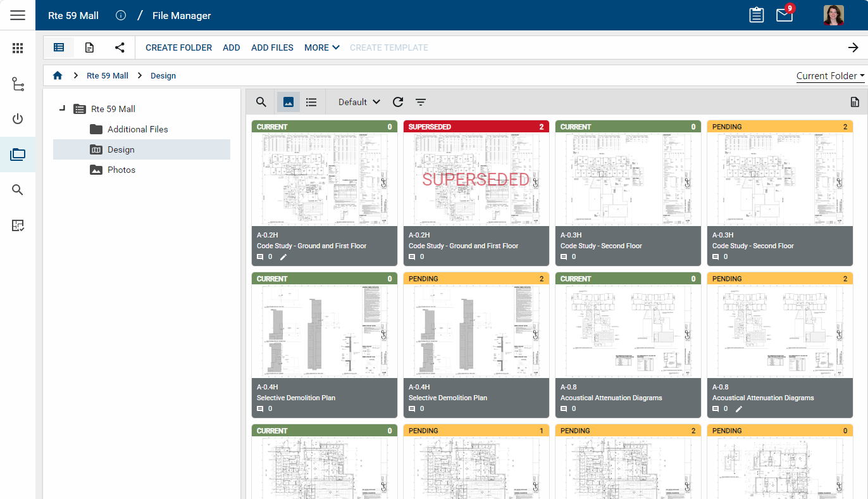
Task: Collapse the Rte 59 Mall tree node
Action: pyautogui.click(x=62, y=109)
